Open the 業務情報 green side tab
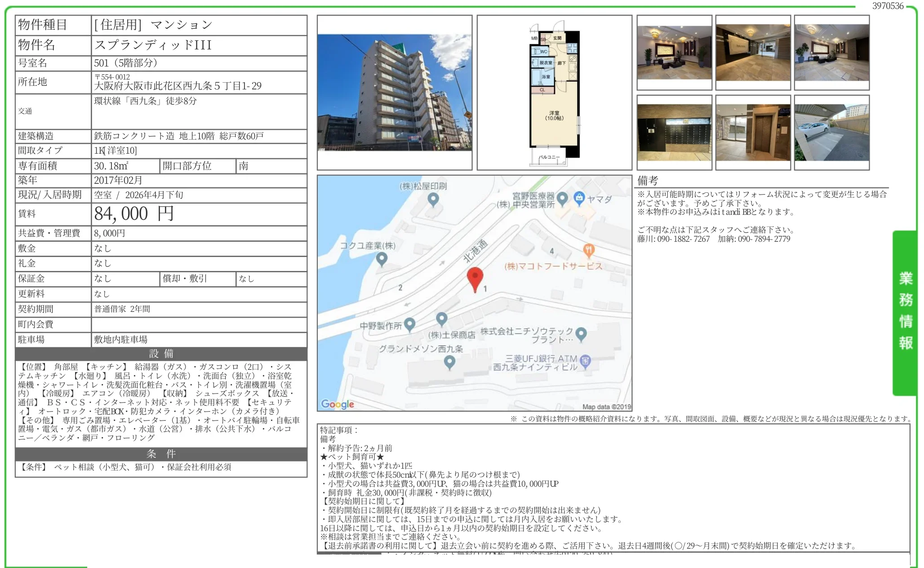924x568 pixels. coord(905,312)
